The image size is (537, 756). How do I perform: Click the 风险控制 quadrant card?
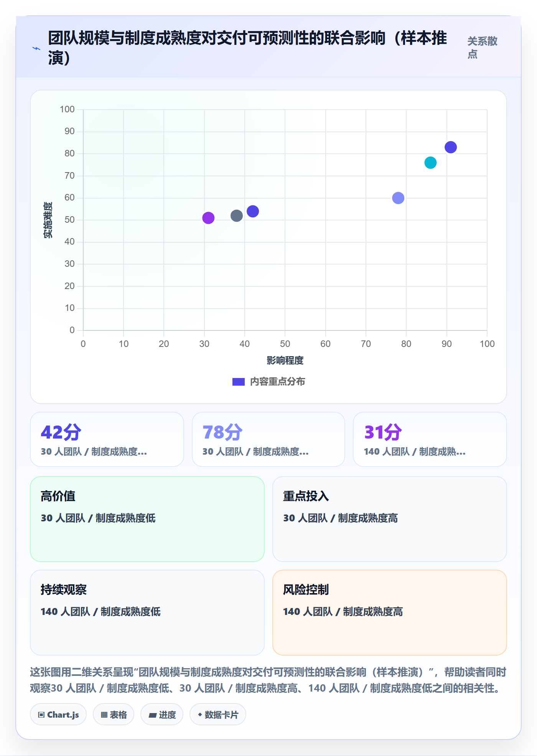click(x=390, y=613)
